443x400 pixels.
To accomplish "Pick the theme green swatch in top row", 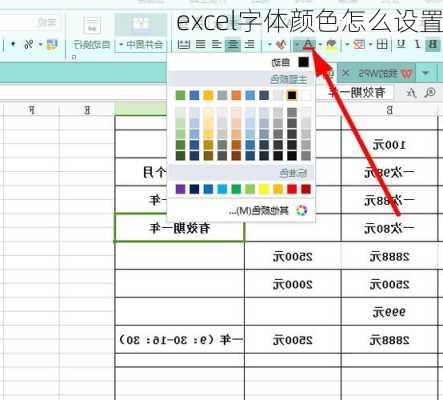I will click(180, 96).
